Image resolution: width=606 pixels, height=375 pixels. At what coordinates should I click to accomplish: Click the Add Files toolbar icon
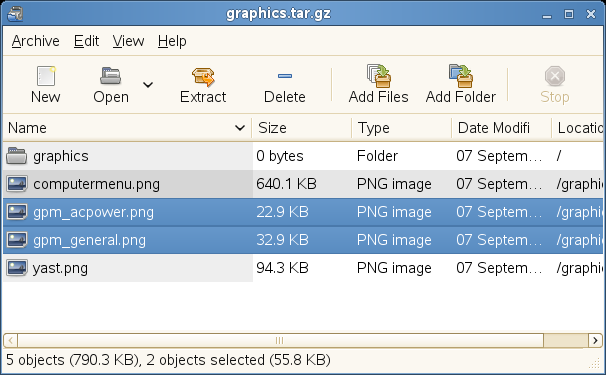pos(379,75)
